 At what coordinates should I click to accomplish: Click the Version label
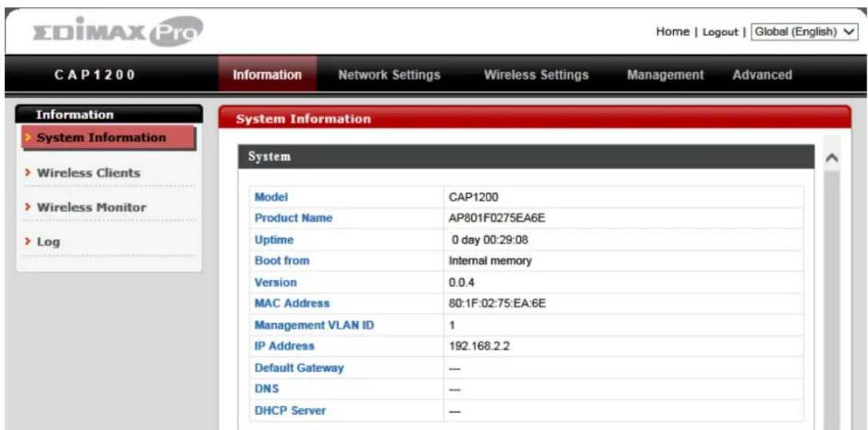[x=275, y=282]
